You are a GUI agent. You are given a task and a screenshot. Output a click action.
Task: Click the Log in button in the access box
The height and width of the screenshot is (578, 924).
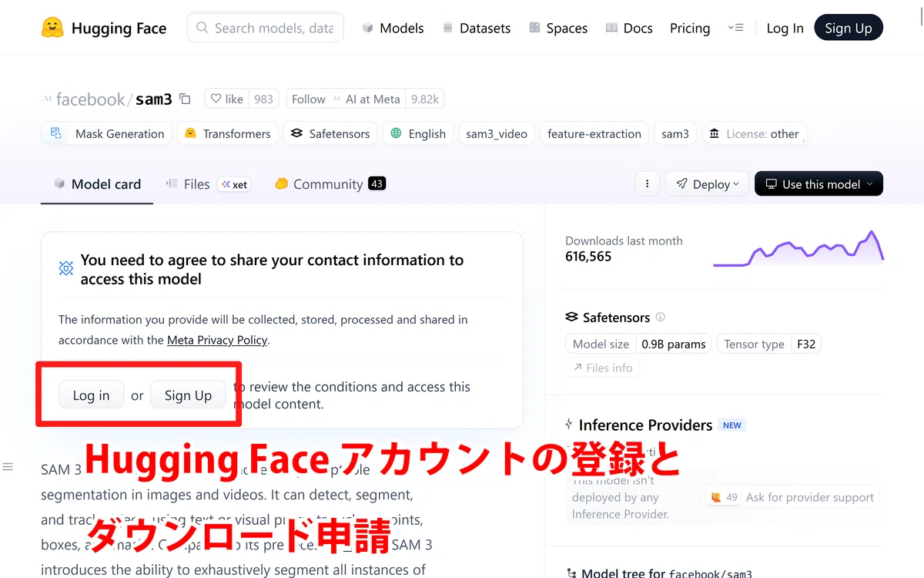click(x=91, y=395)
